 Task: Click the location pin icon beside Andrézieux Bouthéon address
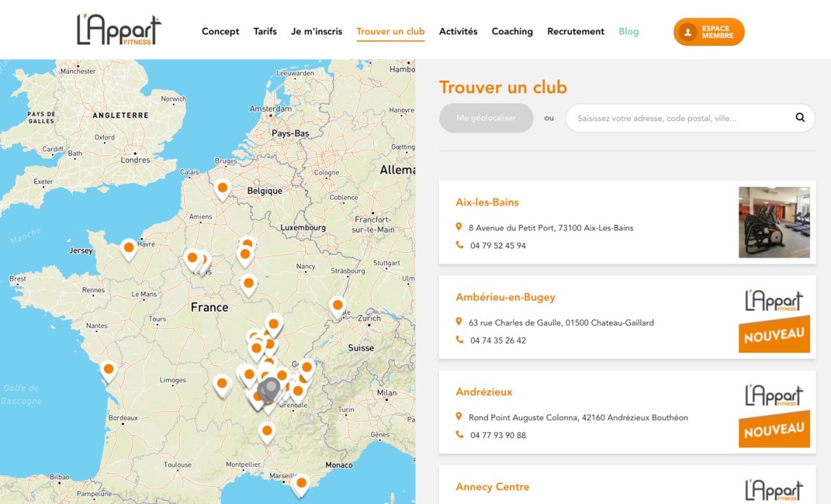[x=459, y=417]
